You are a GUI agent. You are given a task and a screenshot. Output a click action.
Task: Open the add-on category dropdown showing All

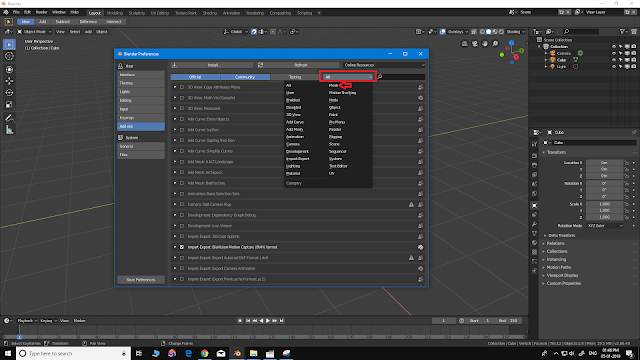[348, 77]
